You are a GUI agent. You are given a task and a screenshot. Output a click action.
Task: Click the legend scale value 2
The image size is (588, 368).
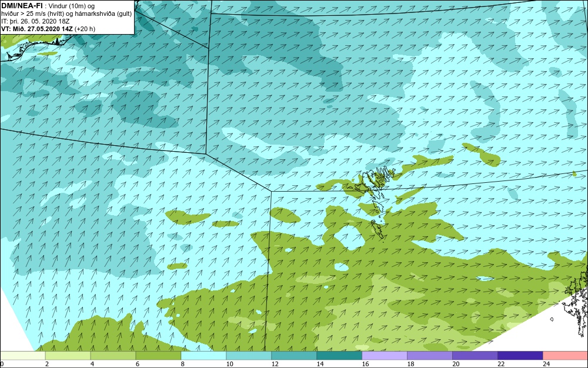(47, 364)
